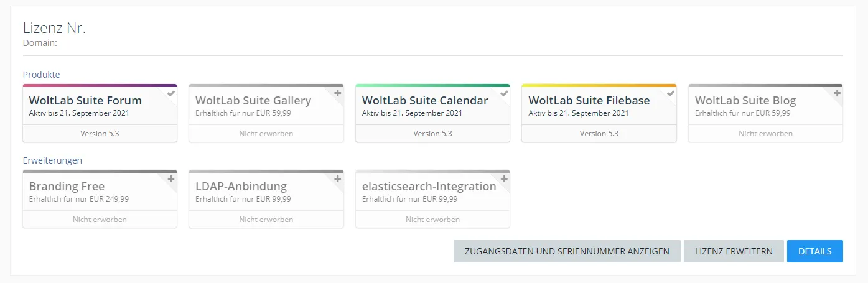Viewport: 868px width, 283px height.
Task: Click plus icon on Branding Free card
Action: (x=171, y=179)
